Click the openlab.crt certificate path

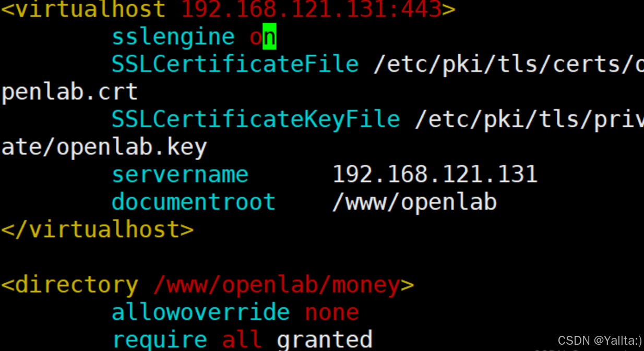[68, 91]
